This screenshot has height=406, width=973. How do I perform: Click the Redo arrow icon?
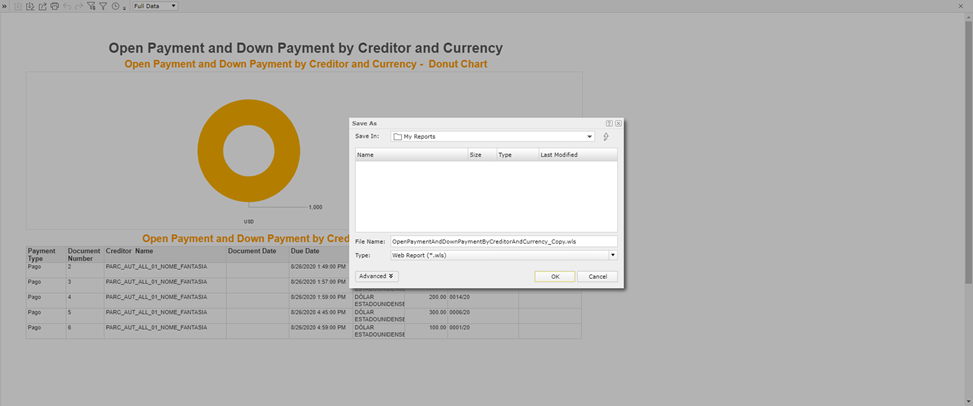79,6
